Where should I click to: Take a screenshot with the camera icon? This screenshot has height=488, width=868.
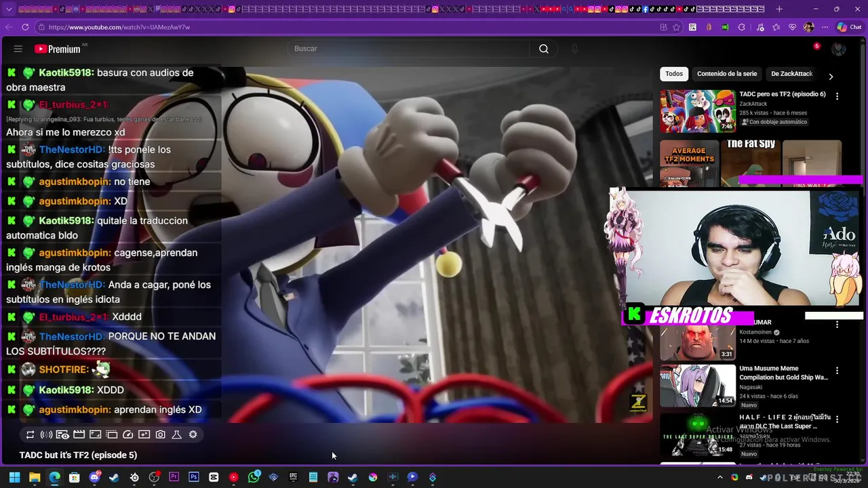pos(160,434)
